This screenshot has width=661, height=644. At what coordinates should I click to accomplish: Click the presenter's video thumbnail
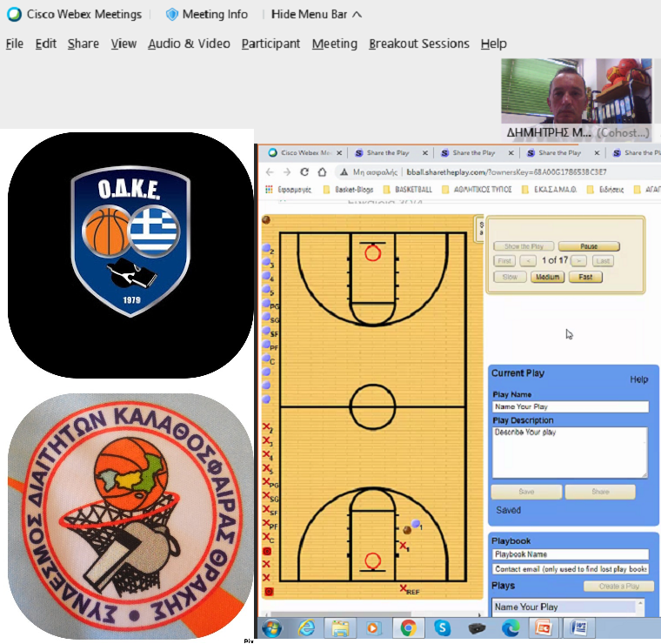576,99
